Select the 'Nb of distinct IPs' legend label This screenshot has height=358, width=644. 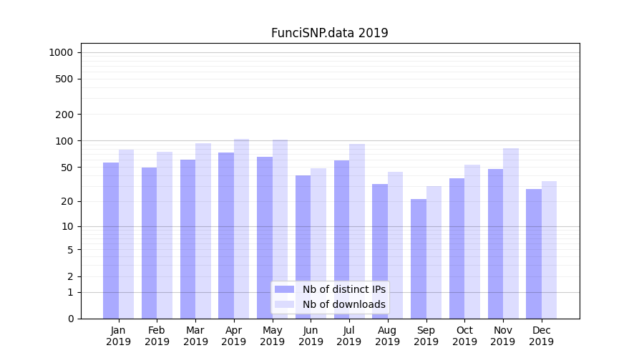click(x=343, y=289)
